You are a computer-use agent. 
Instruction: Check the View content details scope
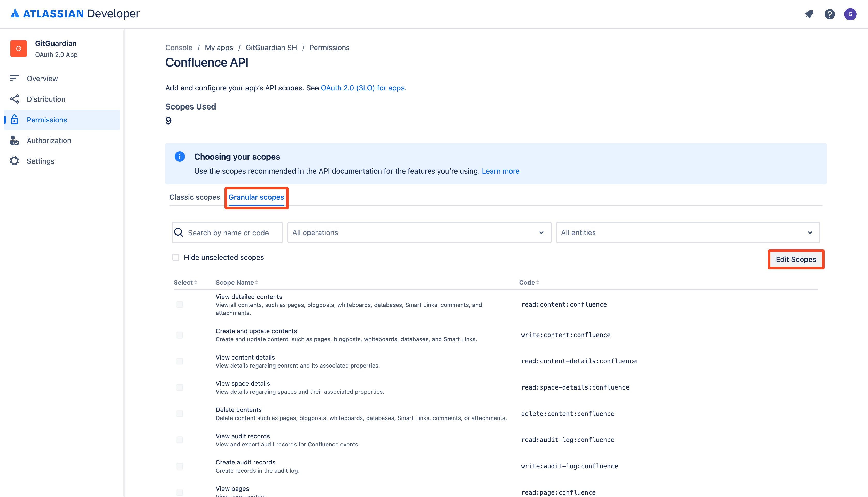(180, 361)
